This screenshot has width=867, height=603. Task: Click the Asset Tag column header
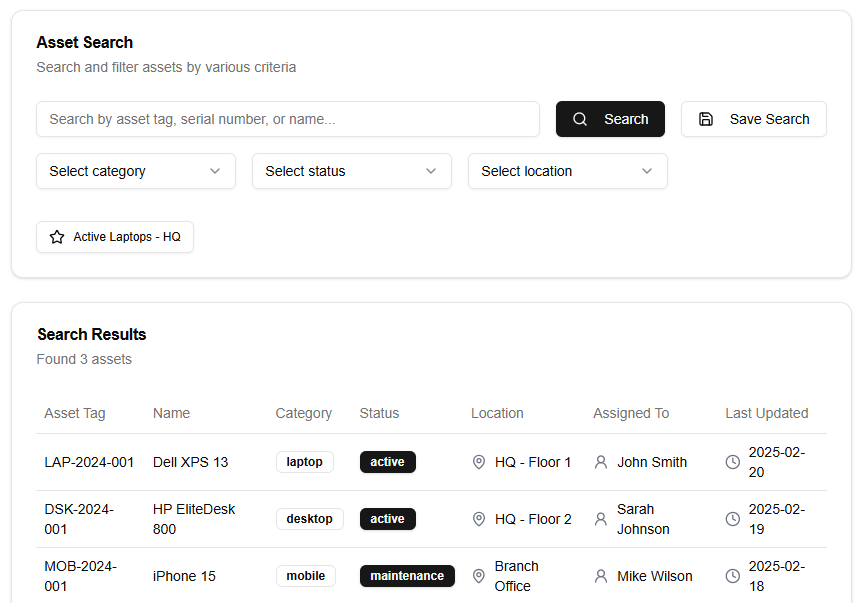point(75,413)
